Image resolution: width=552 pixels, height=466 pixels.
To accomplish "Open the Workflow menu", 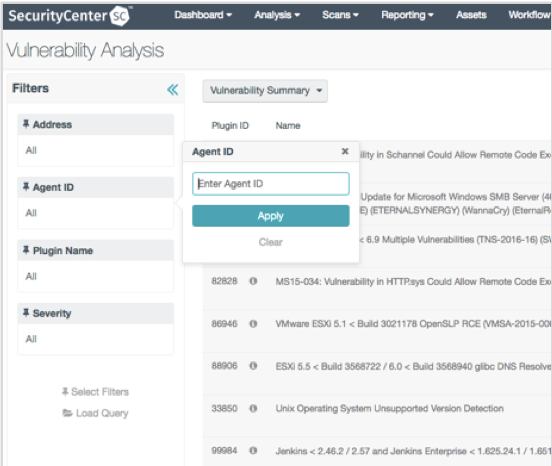I will coord(529,15).
